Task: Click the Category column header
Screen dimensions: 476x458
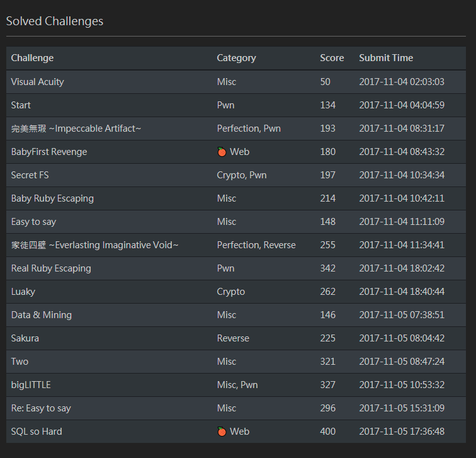Action: (236, 58)
